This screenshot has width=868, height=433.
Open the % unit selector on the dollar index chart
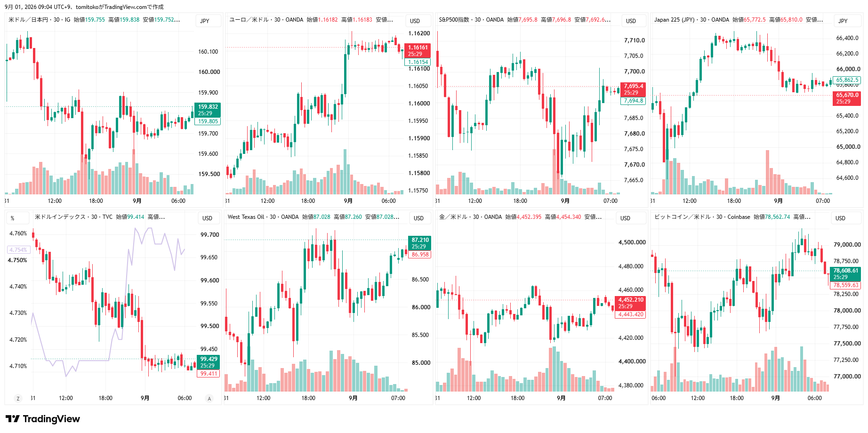click(12, 218)
